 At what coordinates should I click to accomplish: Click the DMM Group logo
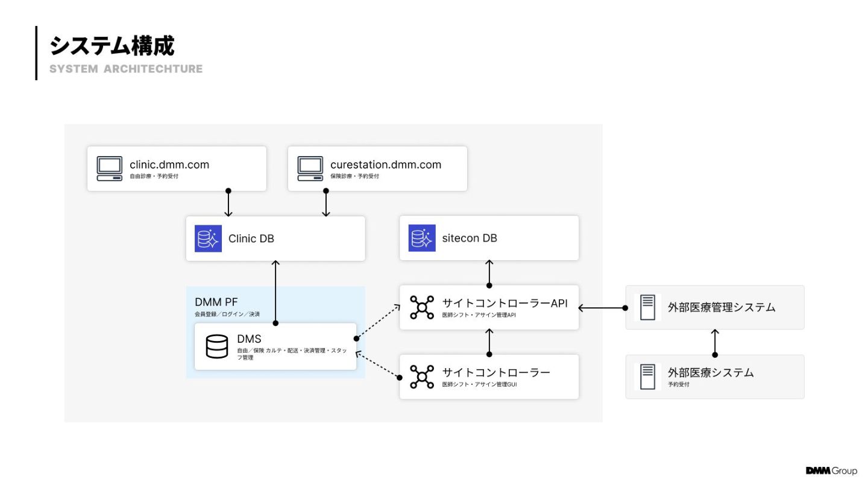click(x=831, y=471)
